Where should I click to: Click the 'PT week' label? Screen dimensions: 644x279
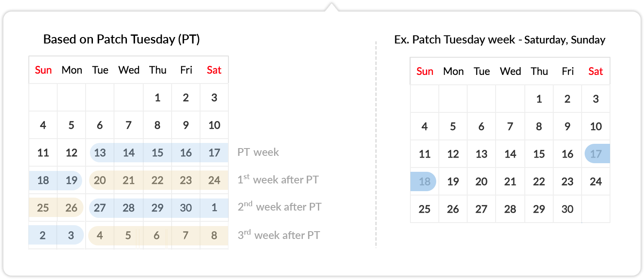coord(258,152)
